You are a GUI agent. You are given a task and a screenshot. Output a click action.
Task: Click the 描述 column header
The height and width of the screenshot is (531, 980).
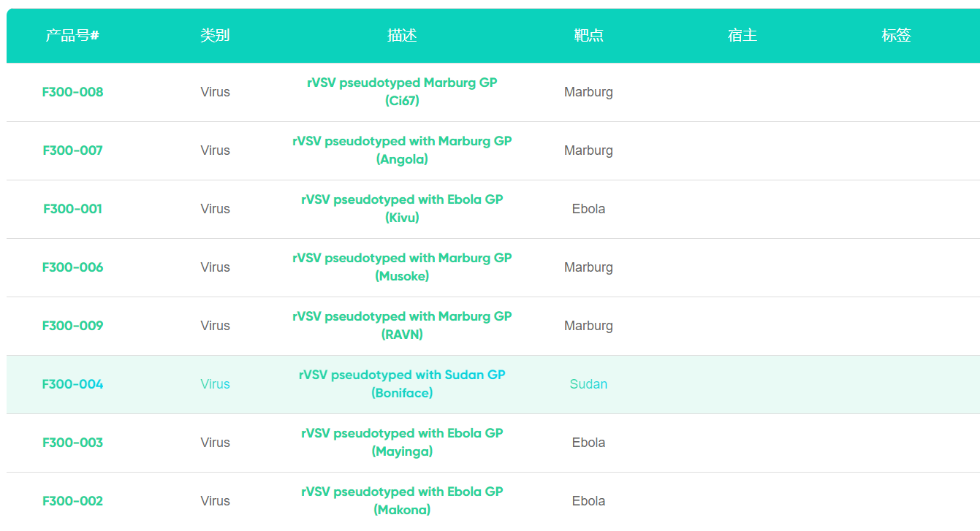pos(402,35)
